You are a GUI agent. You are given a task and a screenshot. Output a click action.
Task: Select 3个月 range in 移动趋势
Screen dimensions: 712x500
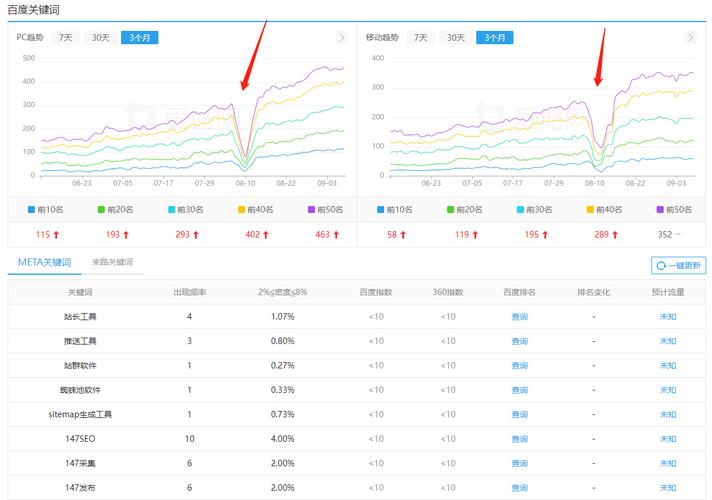click(x=493, y=37)
